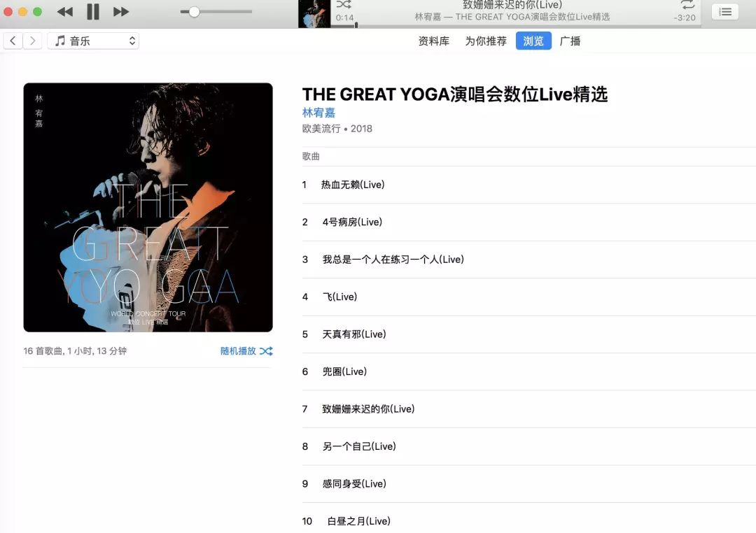The height and width of the screenshot is (533, 756).
Task: Switch to the 资料库 tab
Action: coord(433,41)
